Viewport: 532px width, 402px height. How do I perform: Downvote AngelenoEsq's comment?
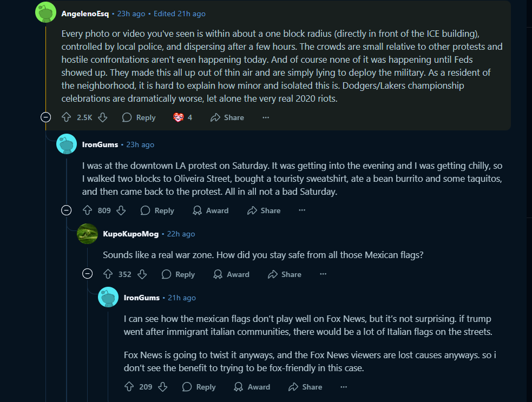(102, 117)
